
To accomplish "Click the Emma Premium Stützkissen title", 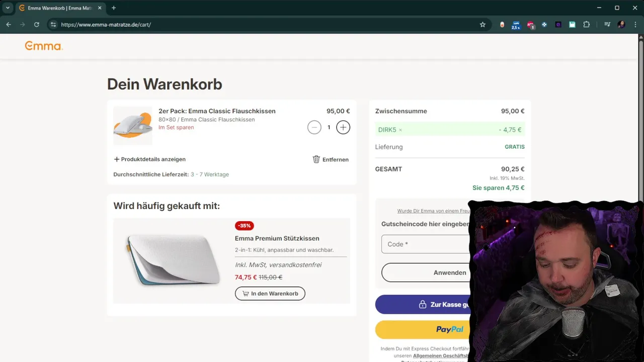I will (277, 238).
